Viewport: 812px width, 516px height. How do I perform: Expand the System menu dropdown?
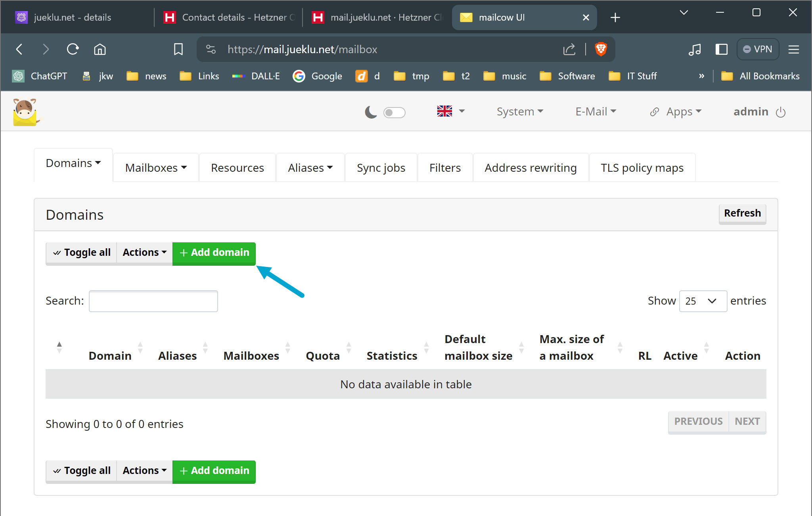[x=519, y=112]
